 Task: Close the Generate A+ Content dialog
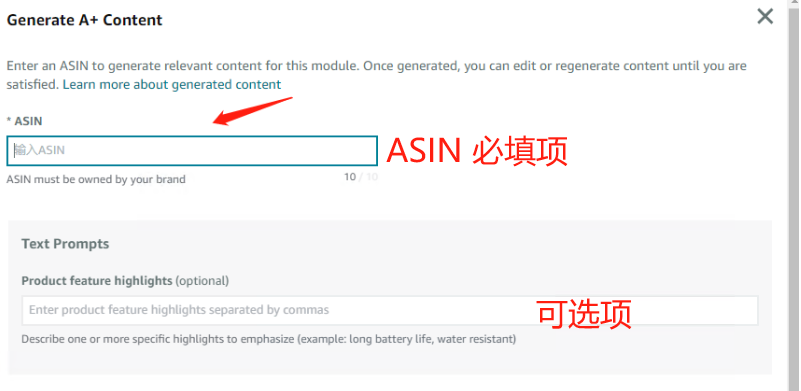pyautogui.click(x=765, y=17)
